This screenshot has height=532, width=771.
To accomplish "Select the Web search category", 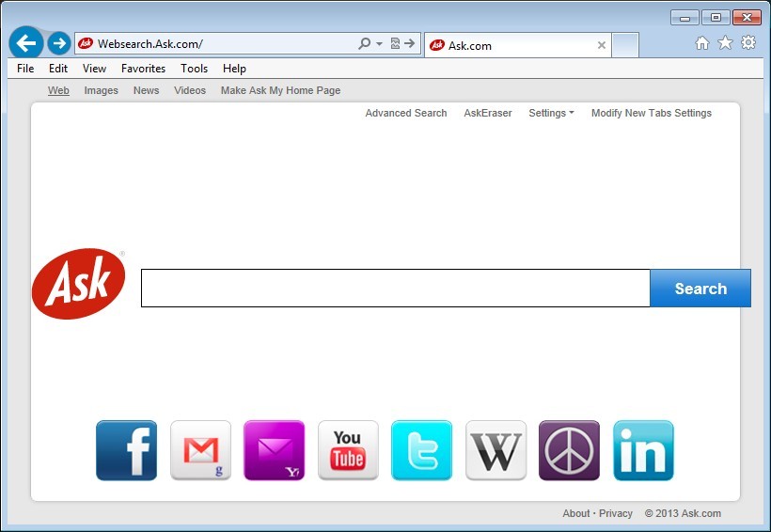I will tap(58, 90).
